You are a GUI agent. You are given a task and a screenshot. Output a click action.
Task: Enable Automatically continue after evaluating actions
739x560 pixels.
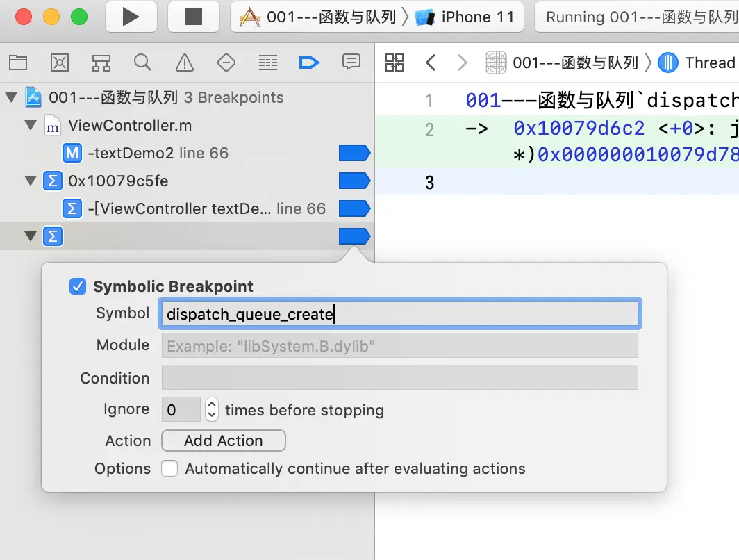click(x=169, y=468)
